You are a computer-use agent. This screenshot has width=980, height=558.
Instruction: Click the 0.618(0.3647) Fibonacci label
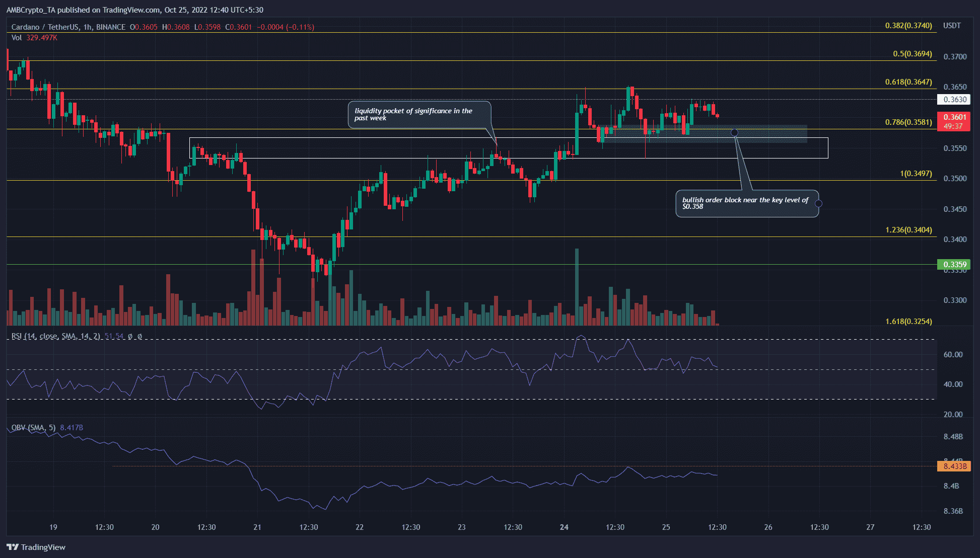[908, 82]
